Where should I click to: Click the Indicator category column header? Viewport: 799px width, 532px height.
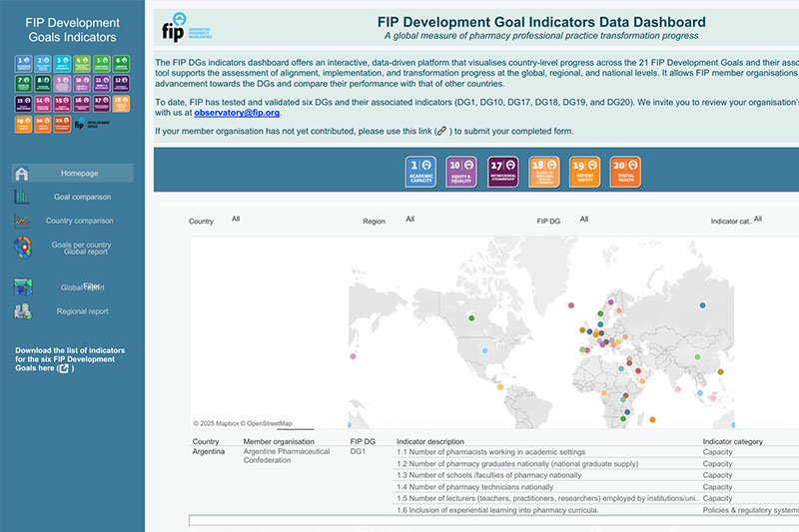[x=732, y=441]
